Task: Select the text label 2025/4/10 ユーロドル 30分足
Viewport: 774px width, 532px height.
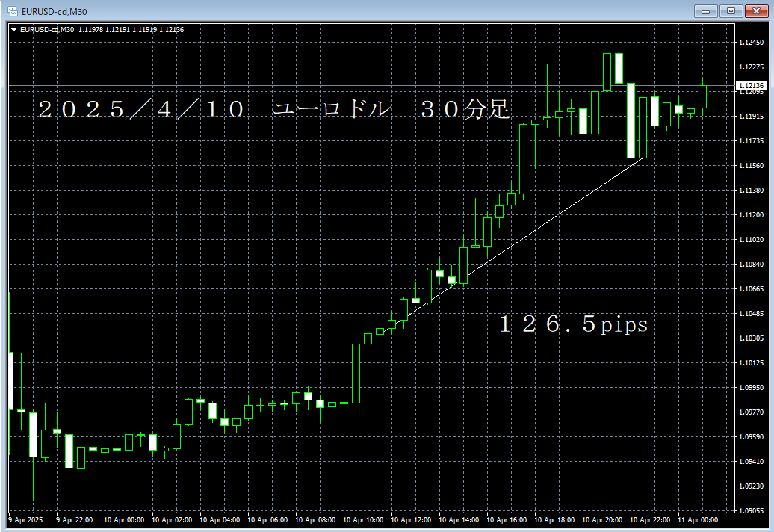Action: 274,109
